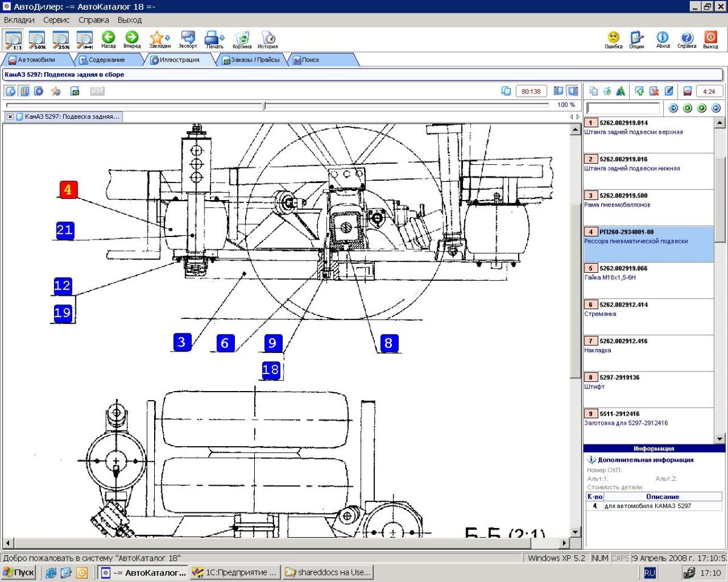The width and height of the screenshot is (728, 582).
Task: Click the illustration zoom slider handle
Action: (264, 105)
